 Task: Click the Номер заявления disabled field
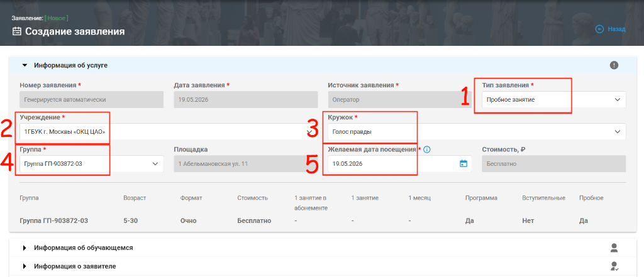point(91,99)
